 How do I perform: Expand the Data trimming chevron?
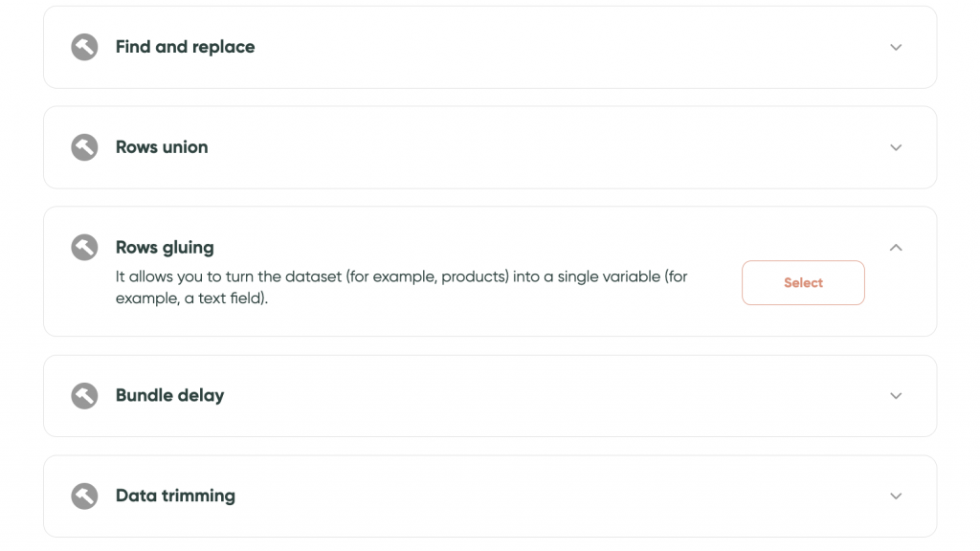896,496
